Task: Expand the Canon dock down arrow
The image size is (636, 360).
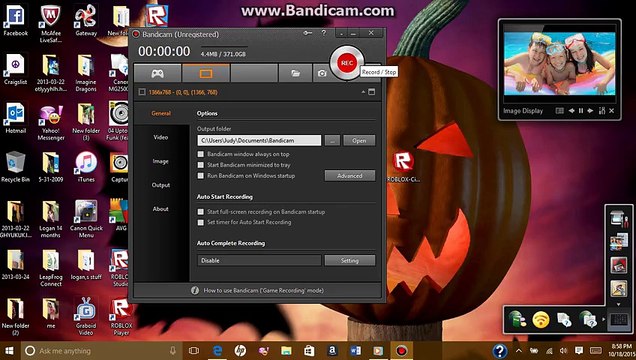Action: click(x=619, y=304)
